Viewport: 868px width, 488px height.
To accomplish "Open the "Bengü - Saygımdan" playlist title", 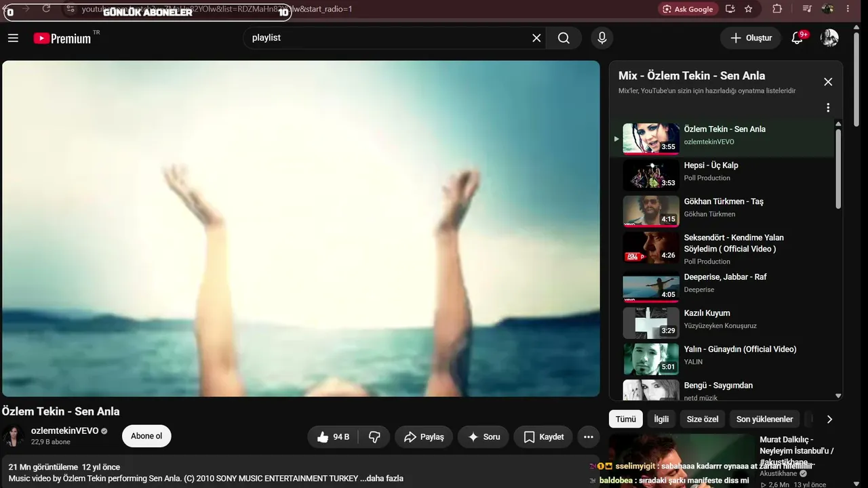I will tap(718, 386).
